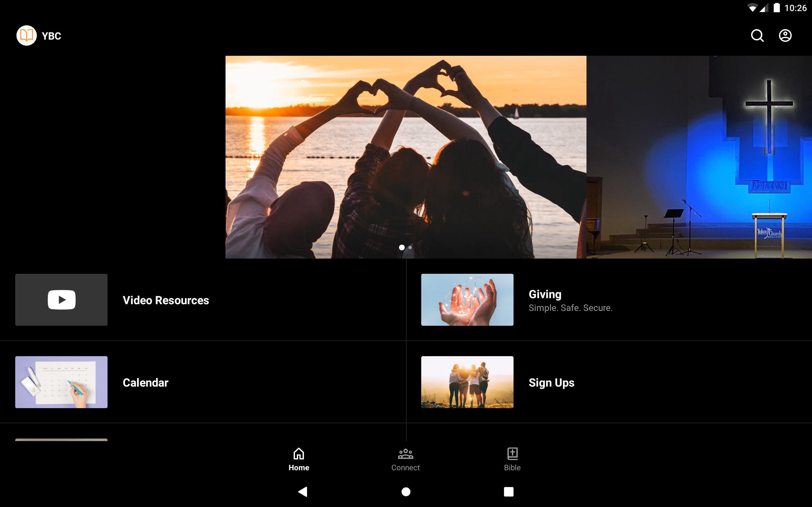Tap the YouTube play thumbnail
This screenshot has width=812, height=507.
(62, 299)
